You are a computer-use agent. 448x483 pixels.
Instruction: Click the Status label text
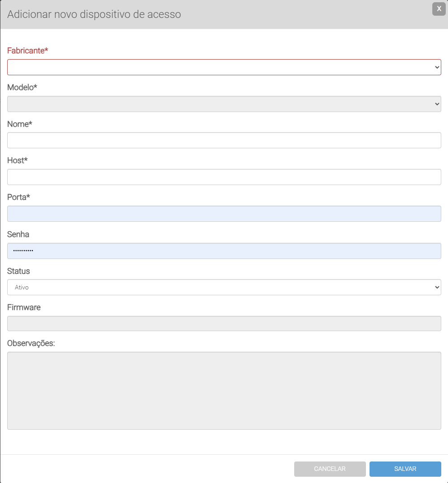[x=18, y=271]
